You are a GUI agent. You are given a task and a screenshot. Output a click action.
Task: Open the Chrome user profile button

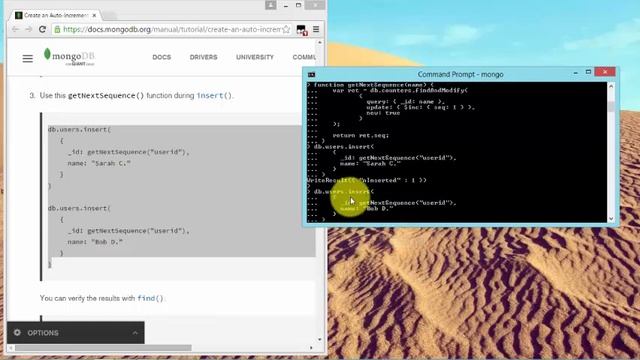click(x=271, y=5)
